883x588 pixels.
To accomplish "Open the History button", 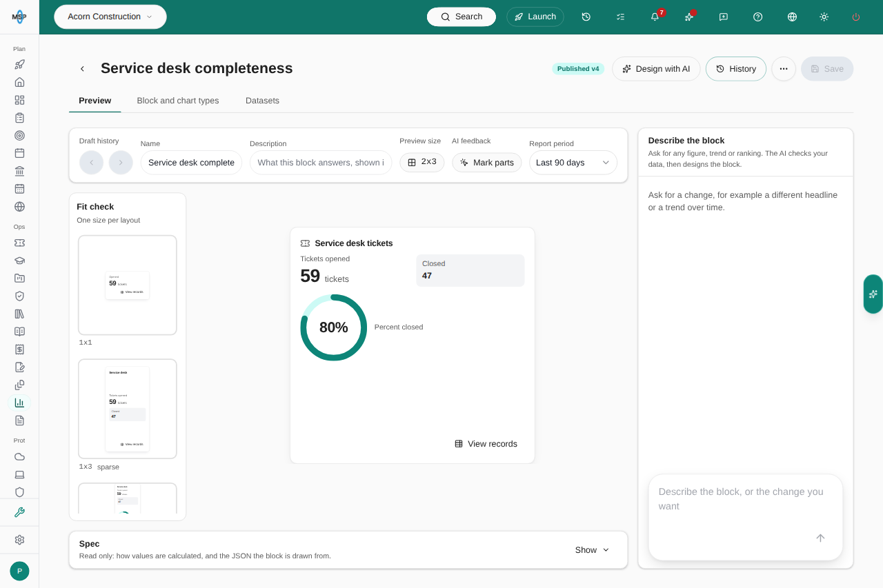I will tap(736, 69).
